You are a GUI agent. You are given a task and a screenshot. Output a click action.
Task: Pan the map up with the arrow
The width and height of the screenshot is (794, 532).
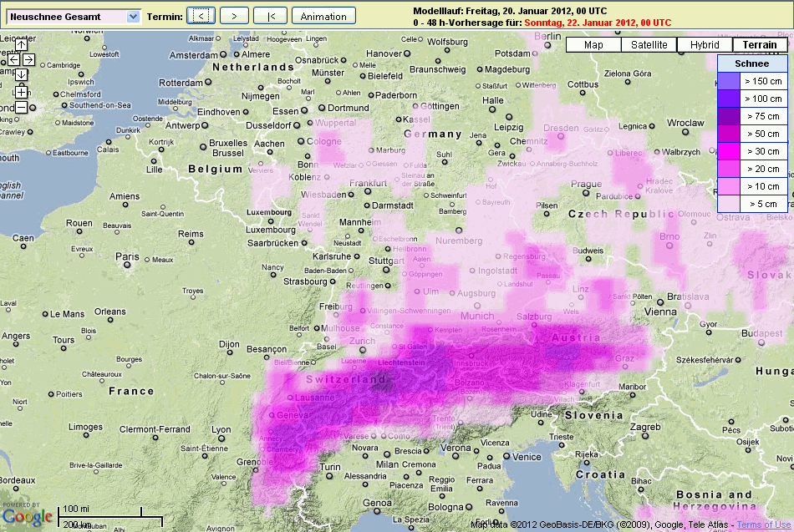coord(21,45)
